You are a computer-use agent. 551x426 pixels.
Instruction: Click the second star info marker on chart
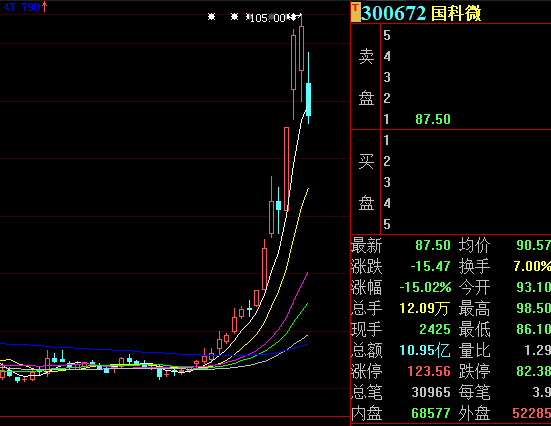(x=234, y=17)
